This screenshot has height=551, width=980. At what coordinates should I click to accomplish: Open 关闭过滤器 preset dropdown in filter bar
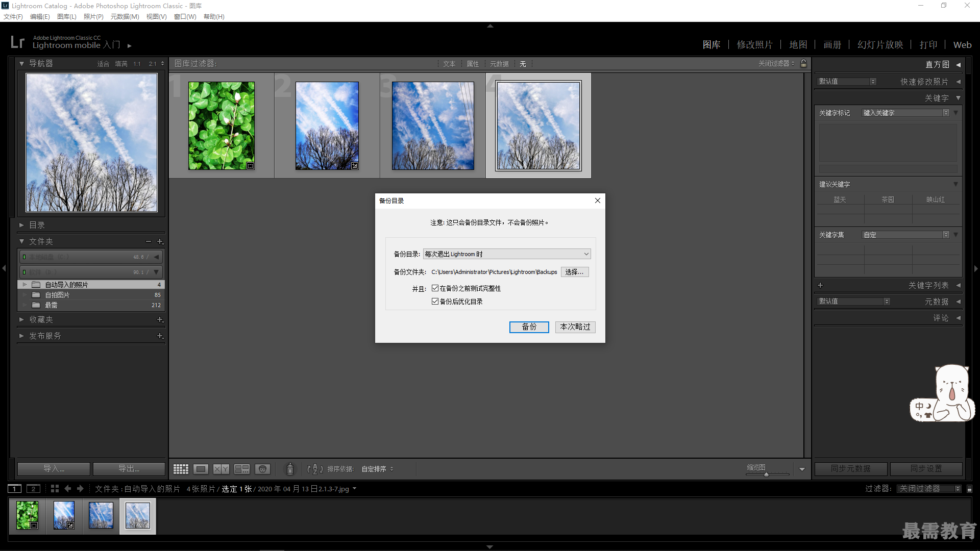tap(776, 63)
